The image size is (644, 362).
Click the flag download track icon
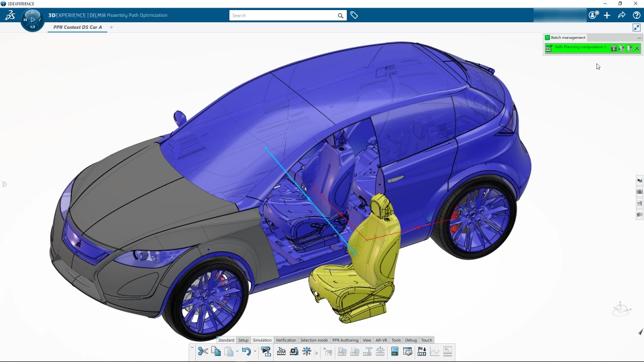[x=421, y=351]
